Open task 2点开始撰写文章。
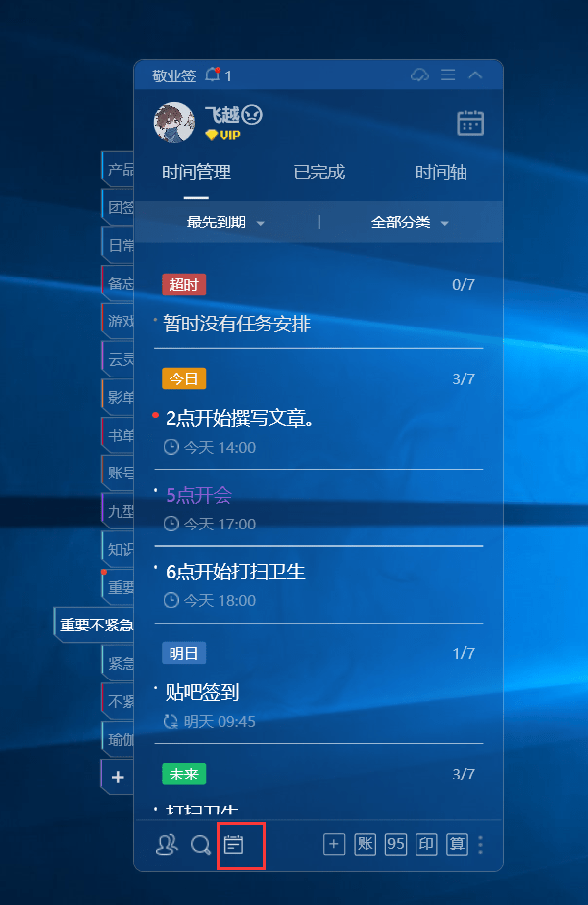 (x=239, y=418)
